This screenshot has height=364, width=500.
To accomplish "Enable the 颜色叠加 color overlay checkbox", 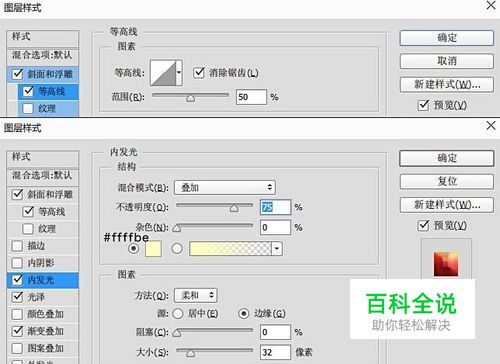I will pyautogui.click(x=17, y=314).
